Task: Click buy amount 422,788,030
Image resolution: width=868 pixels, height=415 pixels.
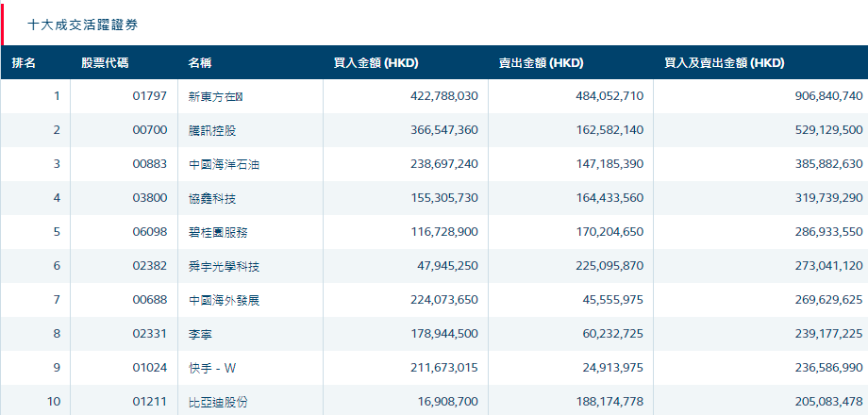Action: click(x=444, y=96)
